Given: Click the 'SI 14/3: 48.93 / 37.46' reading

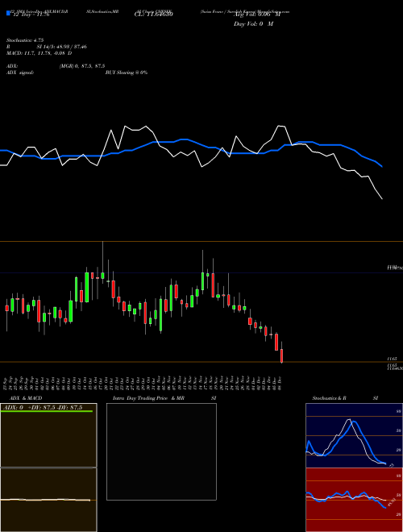Looking at the screenshot, I should 62,47.
